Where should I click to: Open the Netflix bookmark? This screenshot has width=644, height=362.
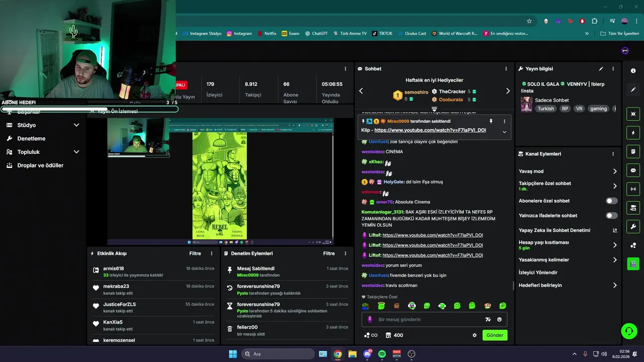coord(267,34)
